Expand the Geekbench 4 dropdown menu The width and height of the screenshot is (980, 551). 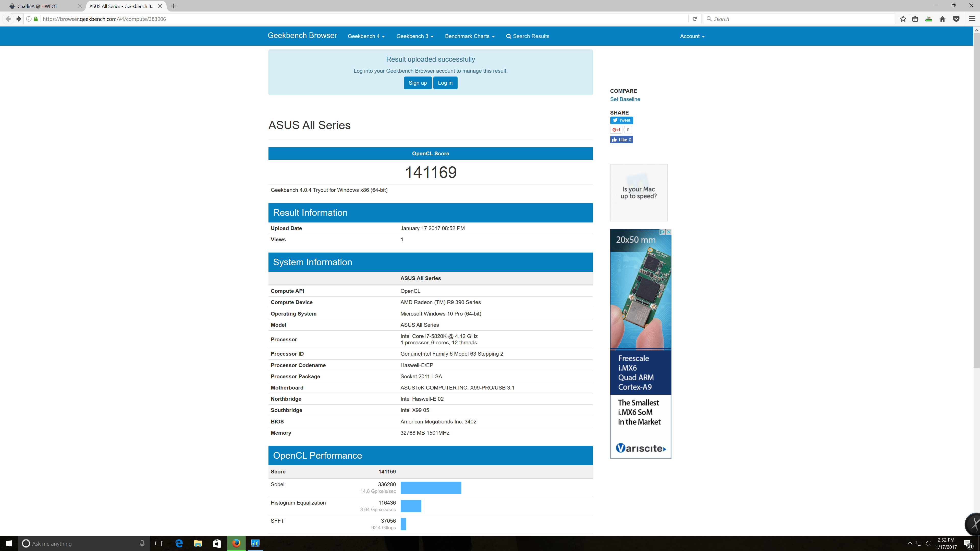tap(366, 36)
